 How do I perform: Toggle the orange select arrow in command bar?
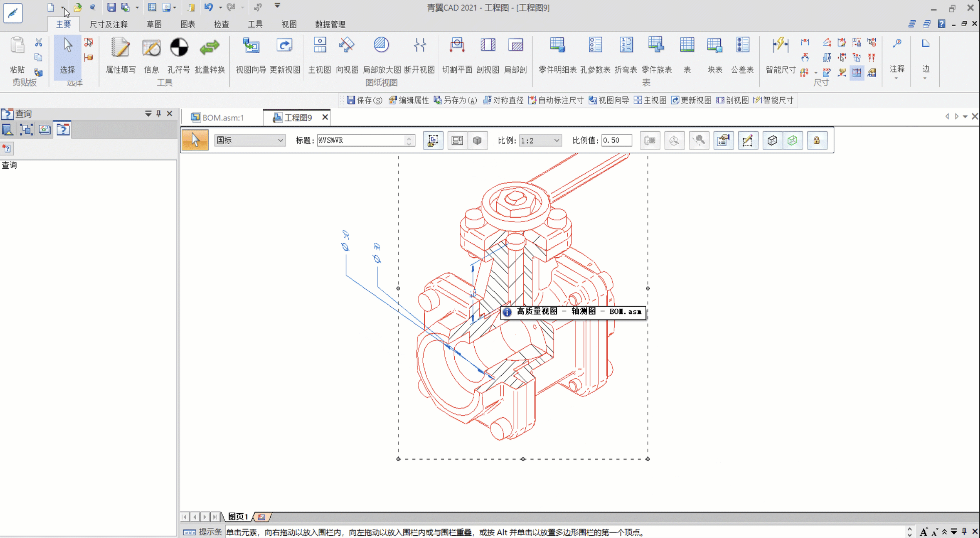coord(195,140)
